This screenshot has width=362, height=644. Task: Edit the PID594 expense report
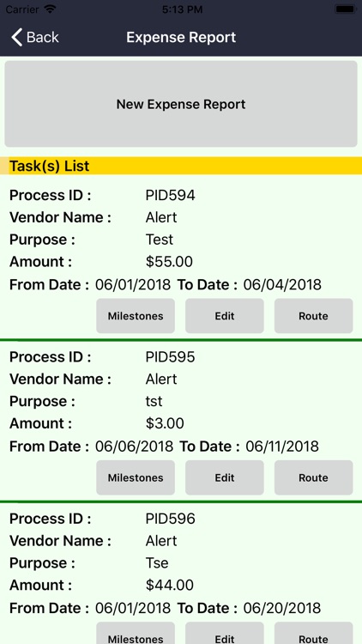point(225,316)
